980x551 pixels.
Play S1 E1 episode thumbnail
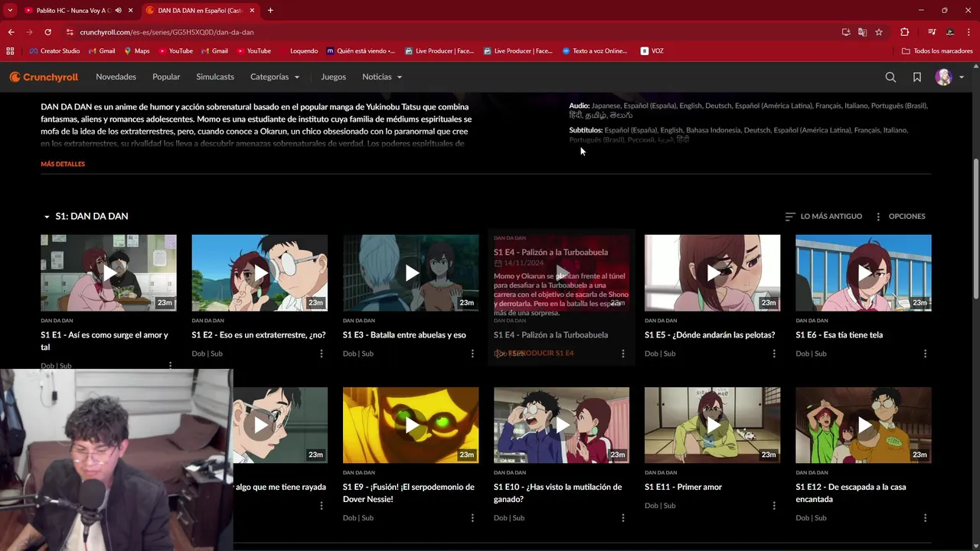[x=109, y=272]
